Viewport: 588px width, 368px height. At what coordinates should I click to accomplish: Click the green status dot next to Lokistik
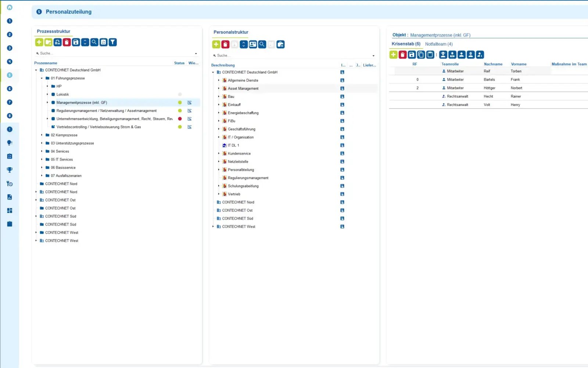point(180,94)
